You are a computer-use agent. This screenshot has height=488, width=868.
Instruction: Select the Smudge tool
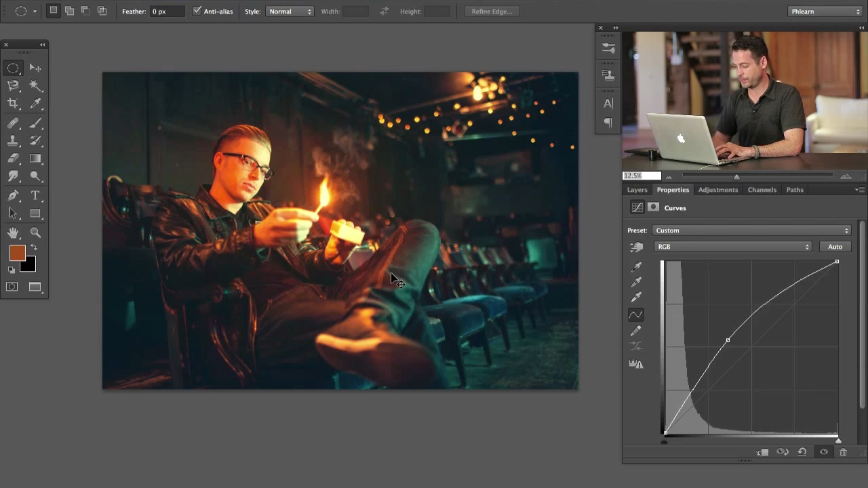[13, 176]
